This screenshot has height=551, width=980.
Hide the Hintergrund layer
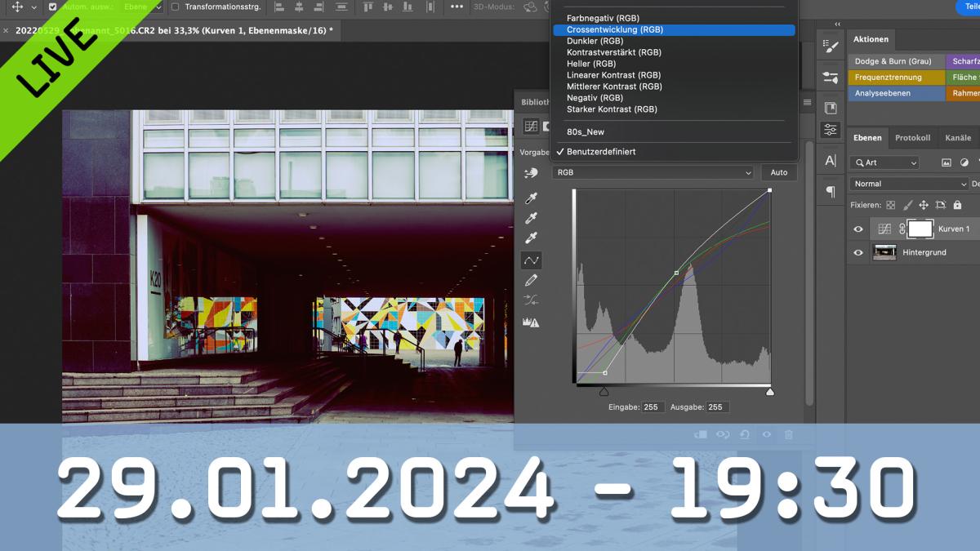click(x=858, y=253)
